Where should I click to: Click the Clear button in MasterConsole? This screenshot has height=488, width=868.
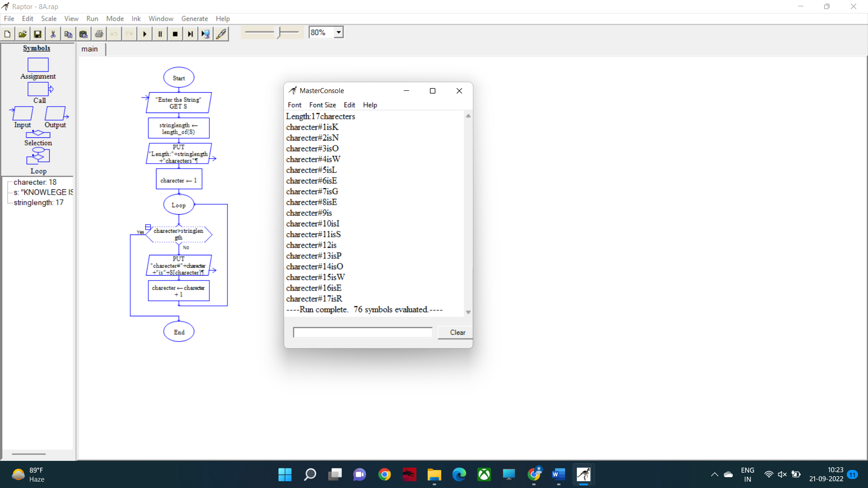coord(458,333)
